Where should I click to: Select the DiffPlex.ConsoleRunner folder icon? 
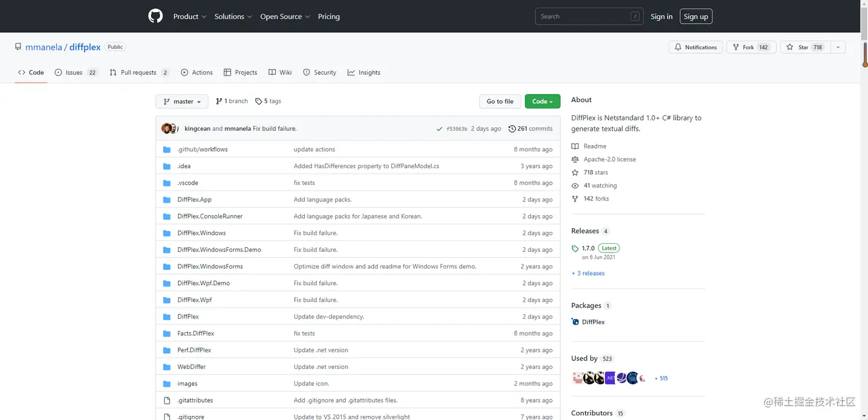167,216
